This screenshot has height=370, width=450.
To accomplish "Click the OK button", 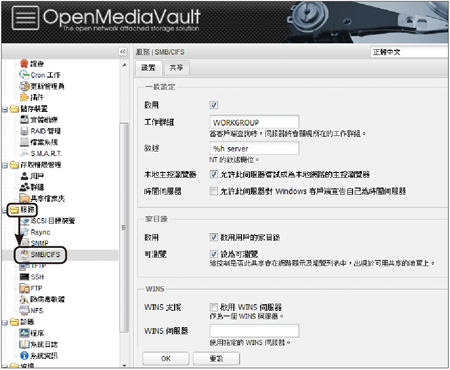I will [166, 359].
